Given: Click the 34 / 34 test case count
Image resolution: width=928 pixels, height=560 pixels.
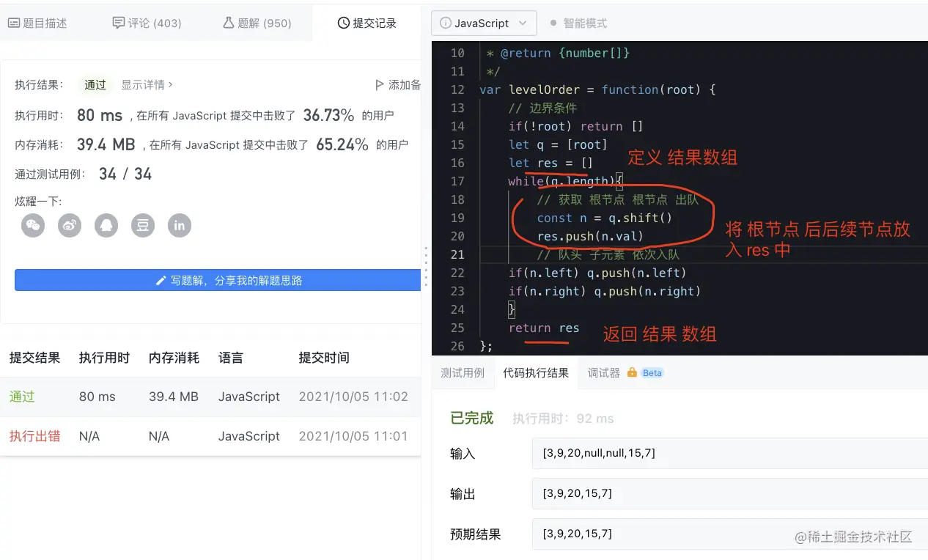Looking at the screenshot, I should [125, 174].
